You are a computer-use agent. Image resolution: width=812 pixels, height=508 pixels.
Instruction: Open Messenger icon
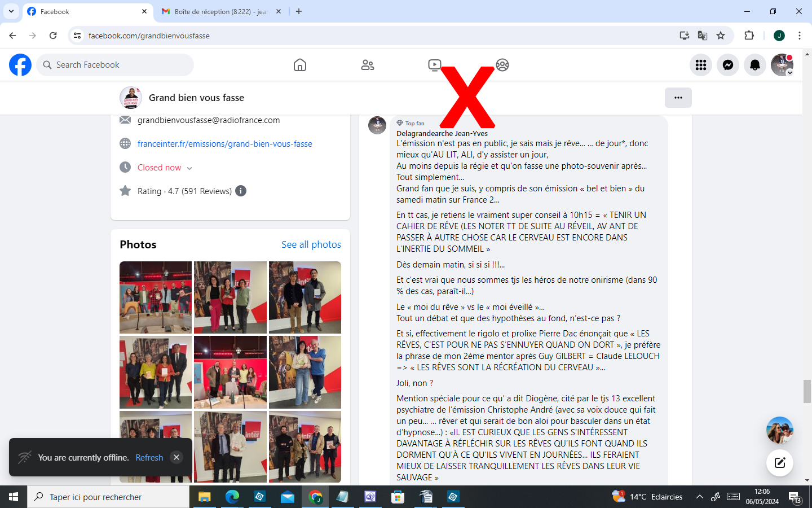728,65
